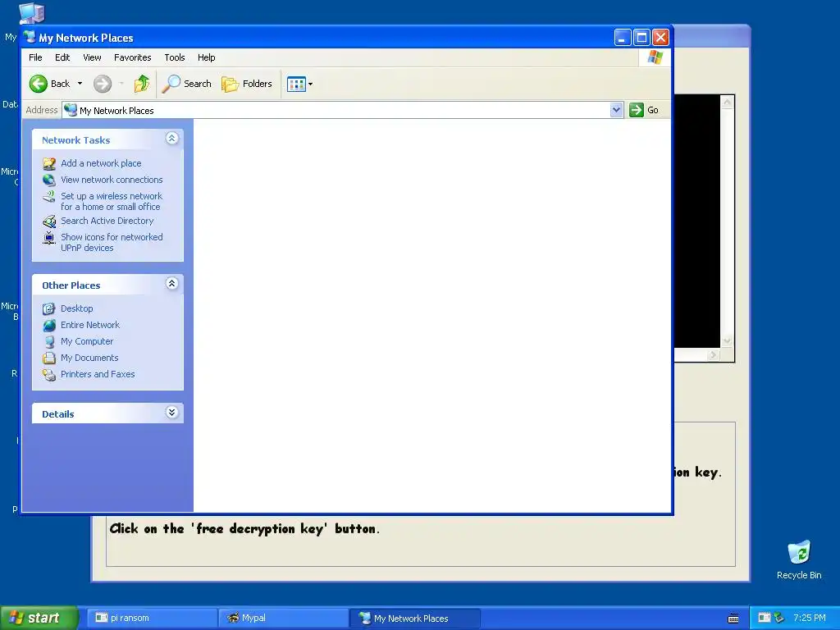The height and width of the screenshot is (630, 840).
Task: Click right scroll arrow in pi ransom window
Action: click(x=713, y=354)
